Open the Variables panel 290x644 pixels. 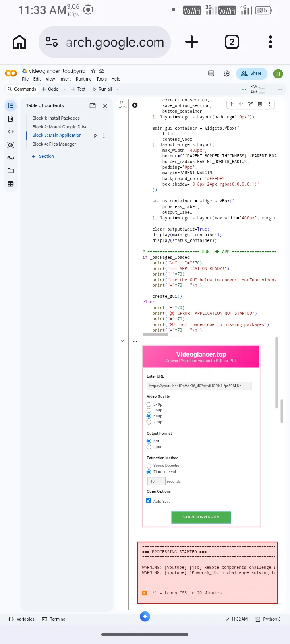pos(22,619)
